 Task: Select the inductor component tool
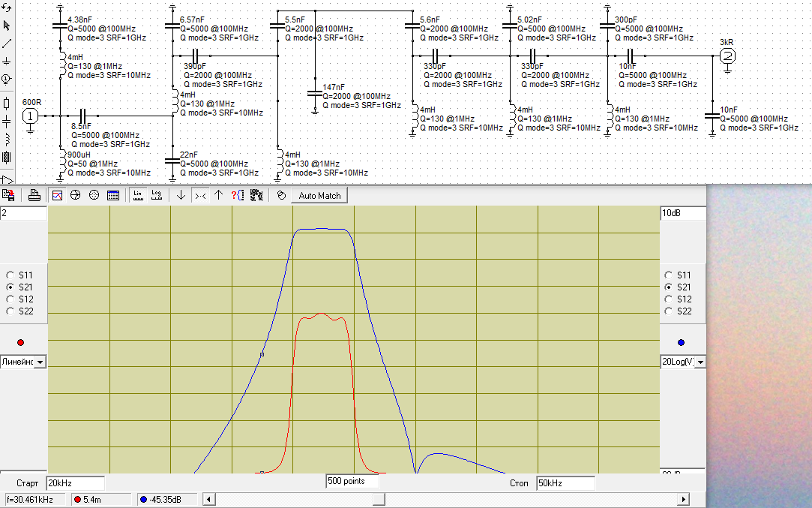[x=7, y=139]
